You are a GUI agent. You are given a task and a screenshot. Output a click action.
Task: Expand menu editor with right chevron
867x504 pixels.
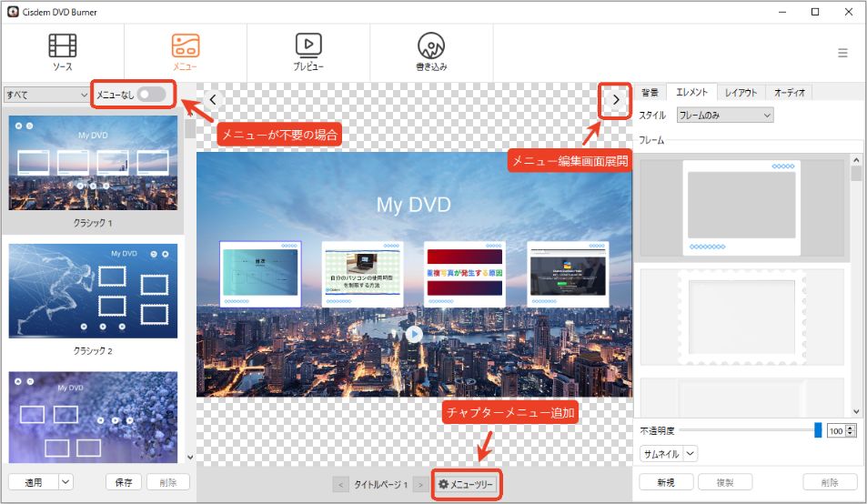pyautogui.click(x=615, y=100)
